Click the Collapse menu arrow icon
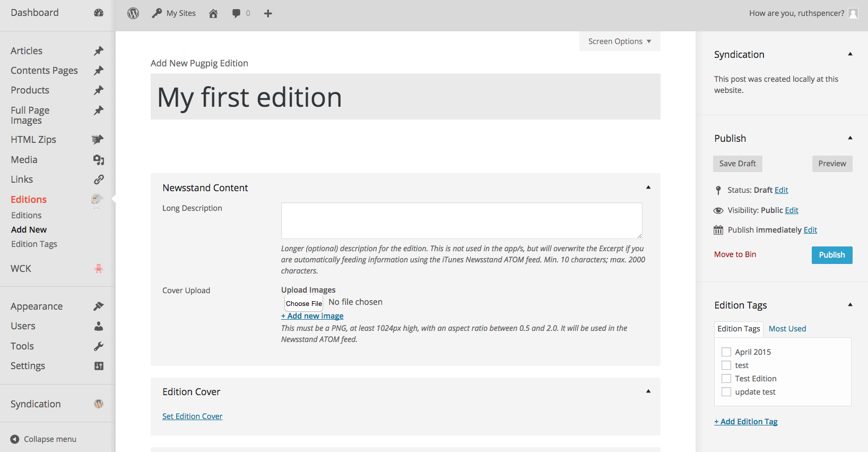Image resolution: width=868 pixels, height=452 pixels. [15, 439]
